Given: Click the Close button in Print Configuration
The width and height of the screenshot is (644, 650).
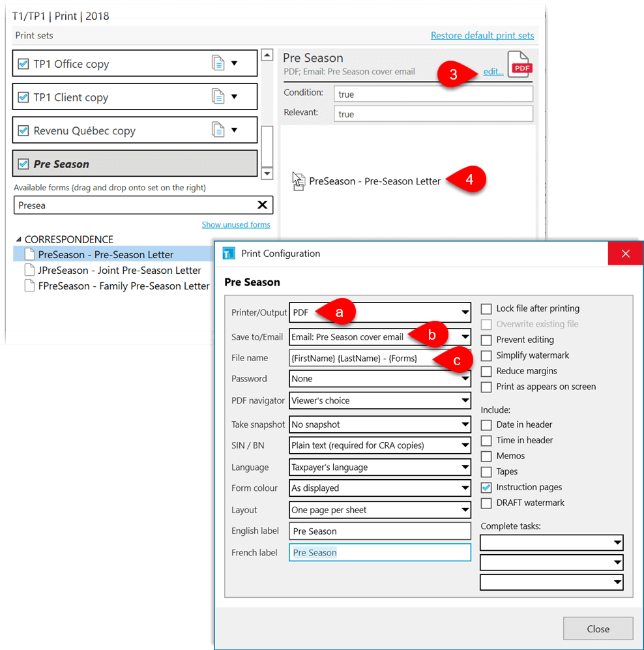Looking at the screenshot, I should pyautogui.click(x=598, y=628).
